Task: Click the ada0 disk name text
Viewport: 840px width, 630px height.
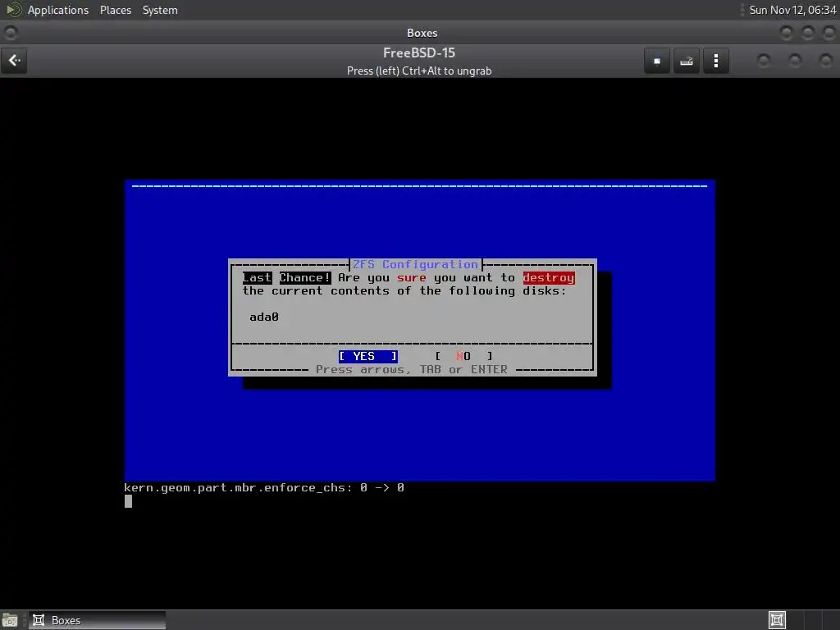Action: tap(264, 317)
